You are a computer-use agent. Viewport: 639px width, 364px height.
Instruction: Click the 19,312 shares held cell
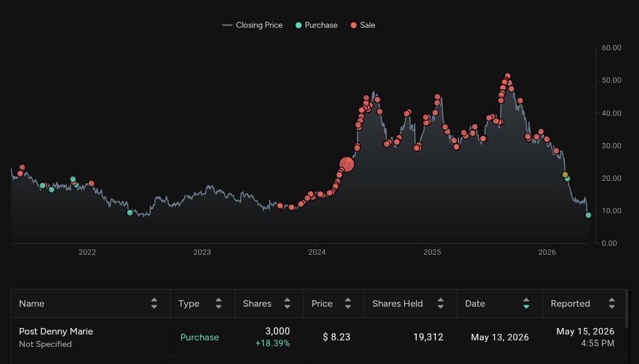[x=428, y=337]
